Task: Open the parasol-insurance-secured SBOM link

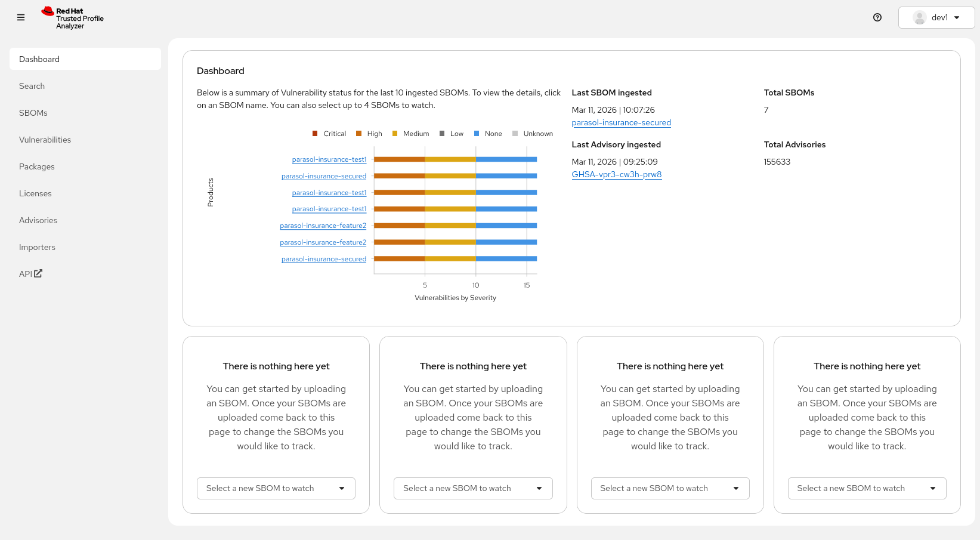Action: [621, 122]
